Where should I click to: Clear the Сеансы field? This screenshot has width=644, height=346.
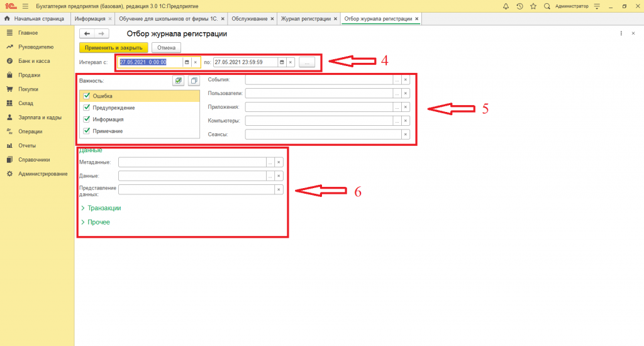coord(406,135)
